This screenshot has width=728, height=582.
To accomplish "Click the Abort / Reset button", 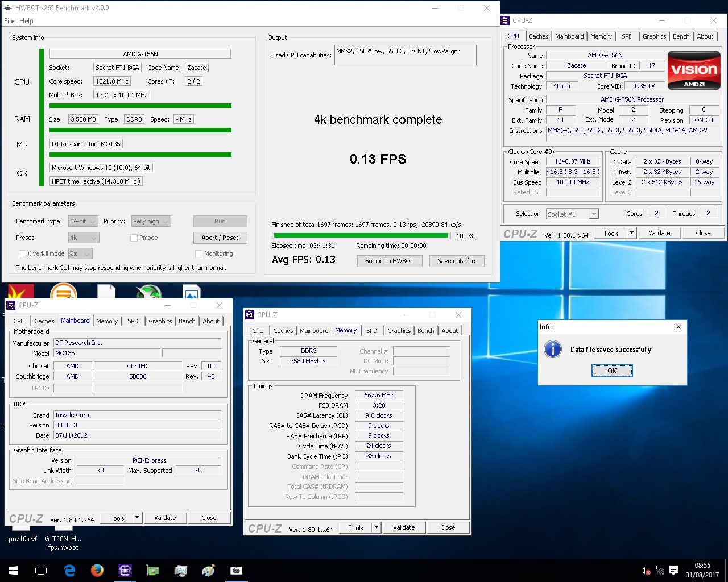I will click(x=220, y=238).
